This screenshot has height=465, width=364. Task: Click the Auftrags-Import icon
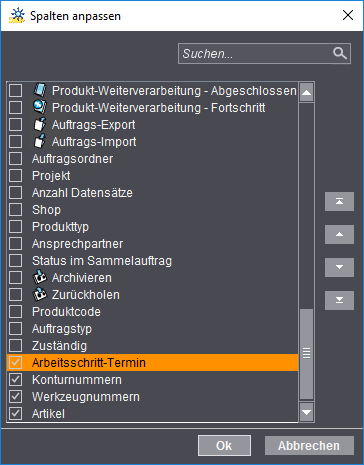click(40, 141)
